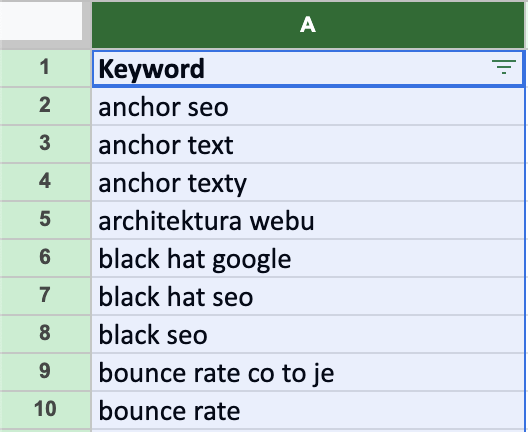Select row 7 header
528x432 pixels.
coord(45,296)
